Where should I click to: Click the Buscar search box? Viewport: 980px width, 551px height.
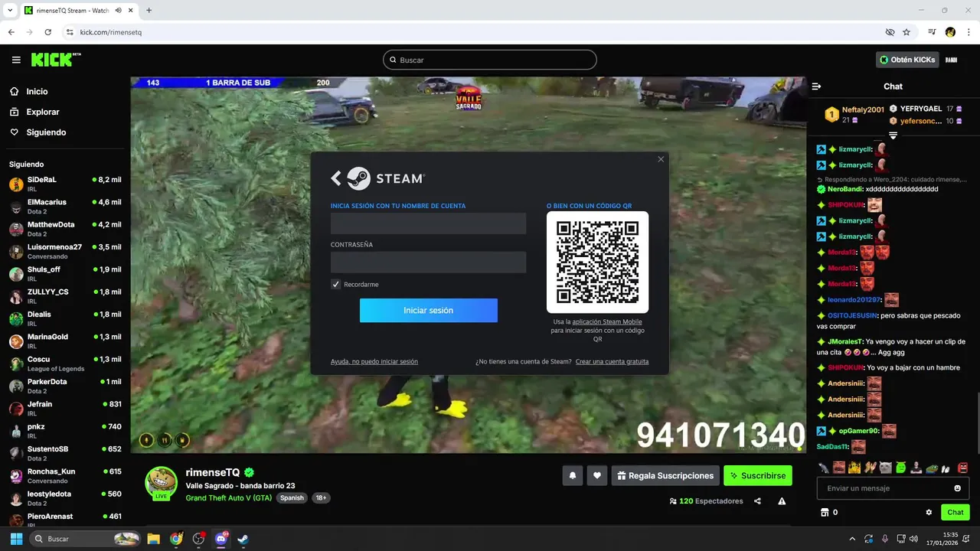pos(489,60)
